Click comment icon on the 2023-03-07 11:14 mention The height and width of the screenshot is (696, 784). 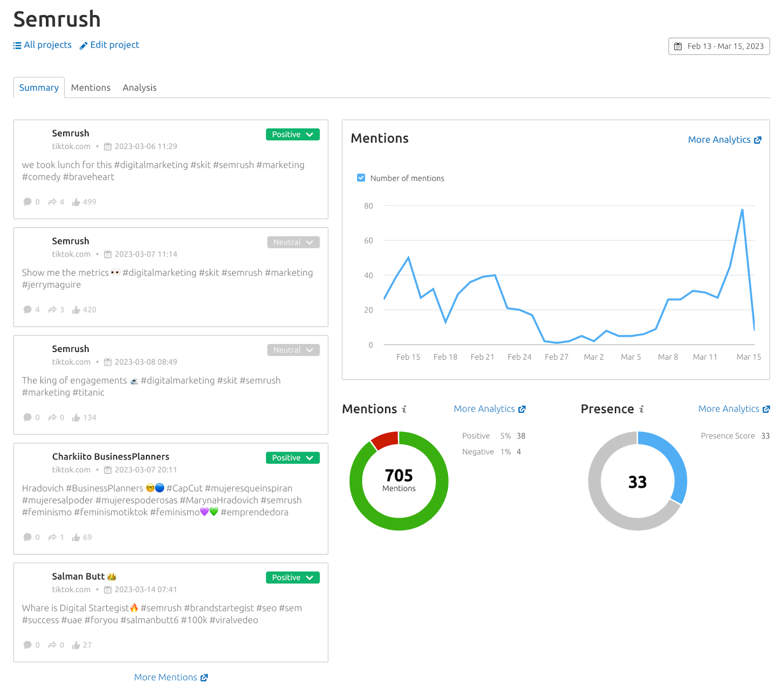coord(27,310)
